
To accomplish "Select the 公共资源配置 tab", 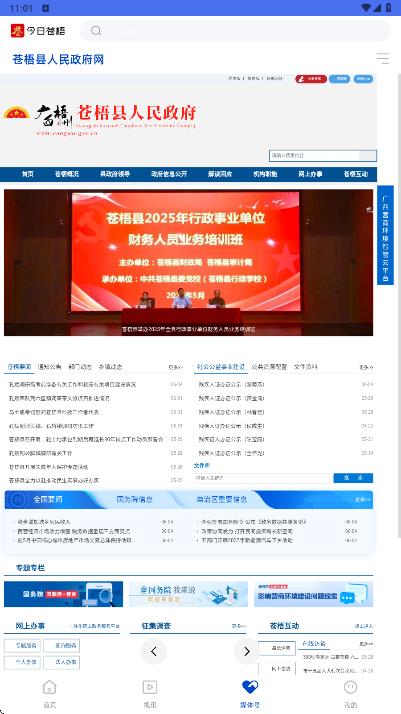I will 269,367.
